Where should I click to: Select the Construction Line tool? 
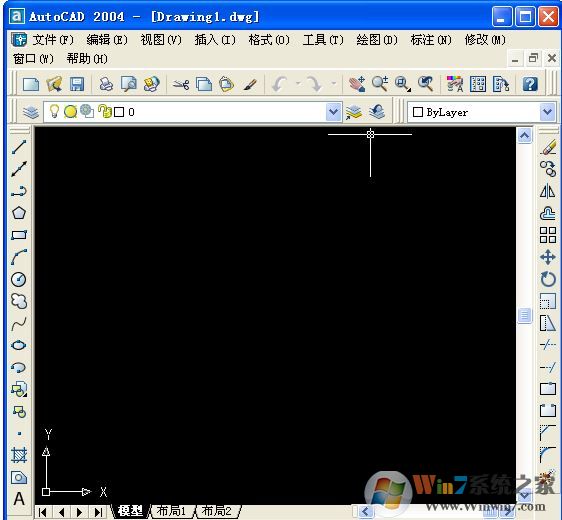pyautogui.click(x=19, y=169)
